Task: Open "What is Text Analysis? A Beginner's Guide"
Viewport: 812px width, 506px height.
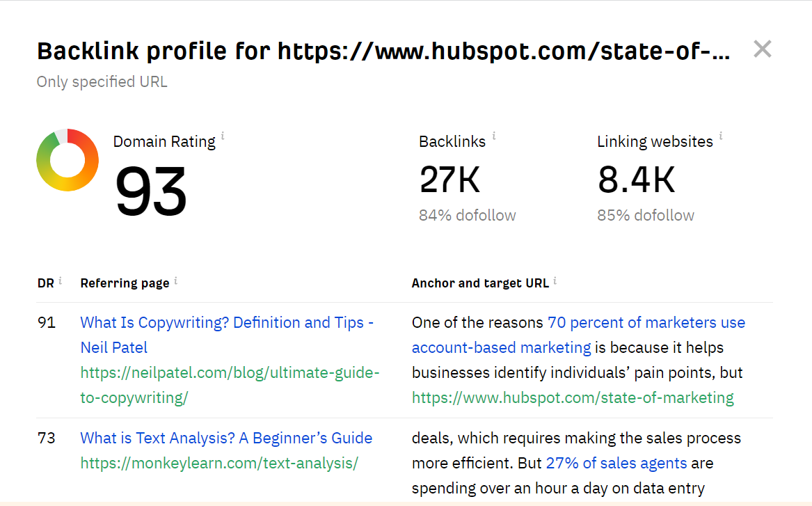Action: click(x=226, y=438)
